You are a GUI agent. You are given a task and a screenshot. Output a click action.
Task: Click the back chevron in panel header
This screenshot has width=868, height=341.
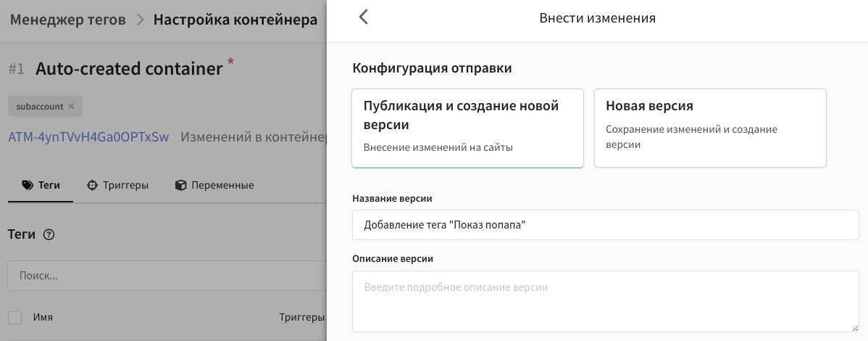coord(363,17)
